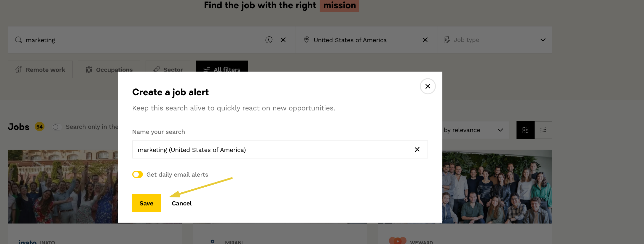
Task: Open the Job type dropdown
Action: 495,40
